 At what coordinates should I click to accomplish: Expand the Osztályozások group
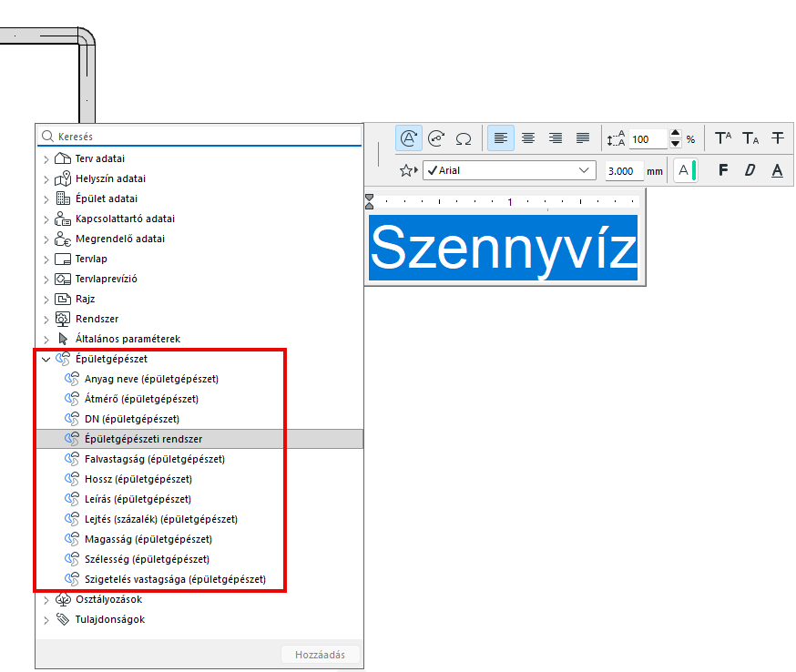tap(46, 600)
